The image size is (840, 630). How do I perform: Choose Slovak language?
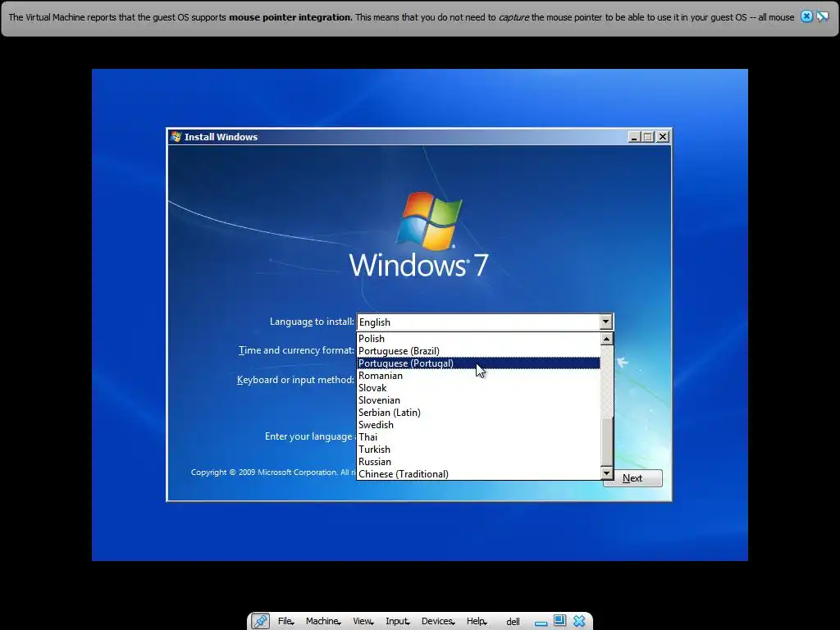click(478, 388)
